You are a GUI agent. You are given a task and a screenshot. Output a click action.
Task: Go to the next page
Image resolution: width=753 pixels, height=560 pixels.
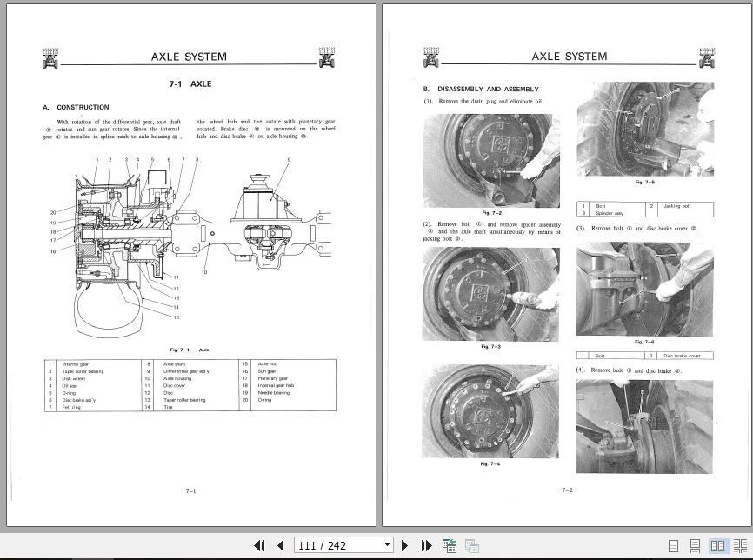click(x=404, y=545)
